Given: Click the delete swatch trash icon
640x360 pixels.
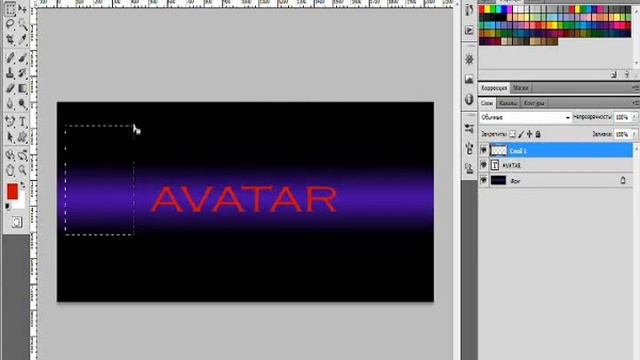Looking at the screenshot, I should point(627,75).
